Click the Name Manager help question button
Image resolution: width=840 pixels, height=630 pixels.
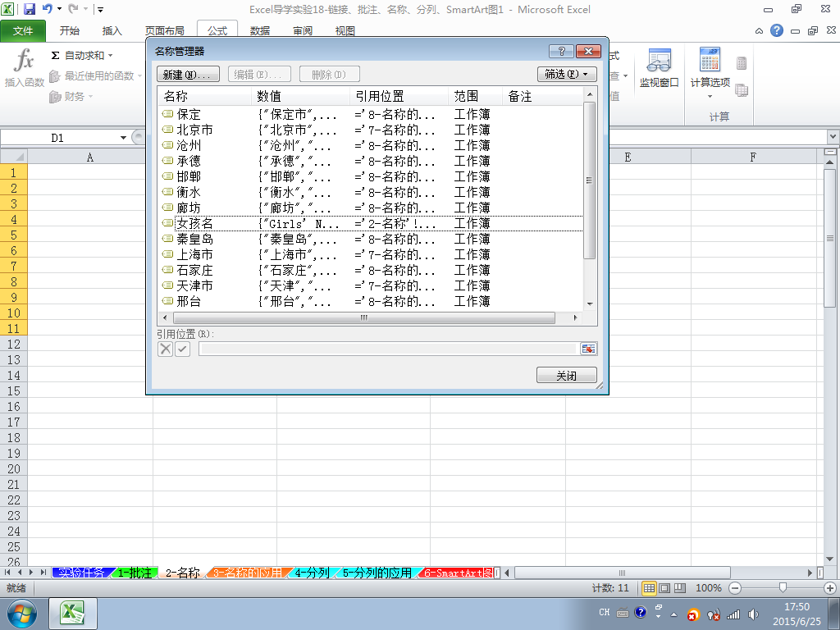[x=561, y=51]
